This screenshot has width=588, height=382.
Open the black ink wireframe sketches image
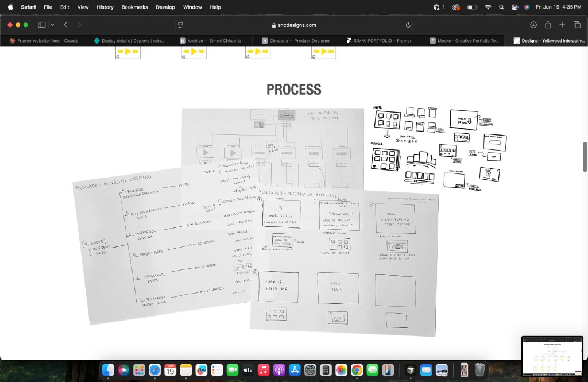click(x=439, y=148)
